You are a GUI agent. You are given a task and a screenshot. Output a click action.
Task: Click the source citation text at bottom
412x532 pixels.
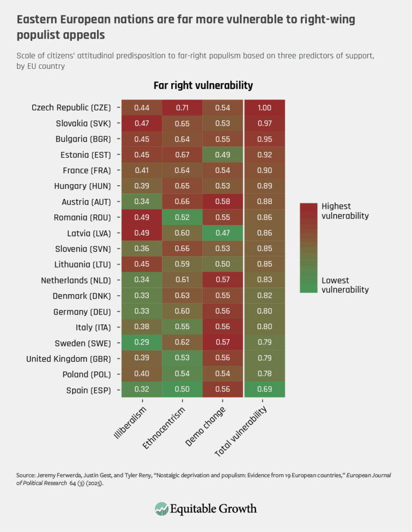[203, 479]
